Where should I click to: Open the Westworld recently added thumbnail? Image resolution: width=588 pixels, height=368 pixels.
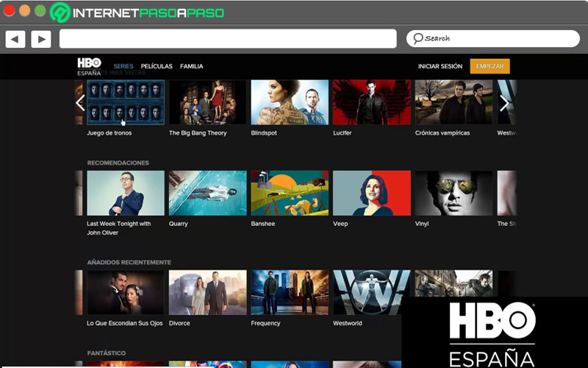(372, 292)
